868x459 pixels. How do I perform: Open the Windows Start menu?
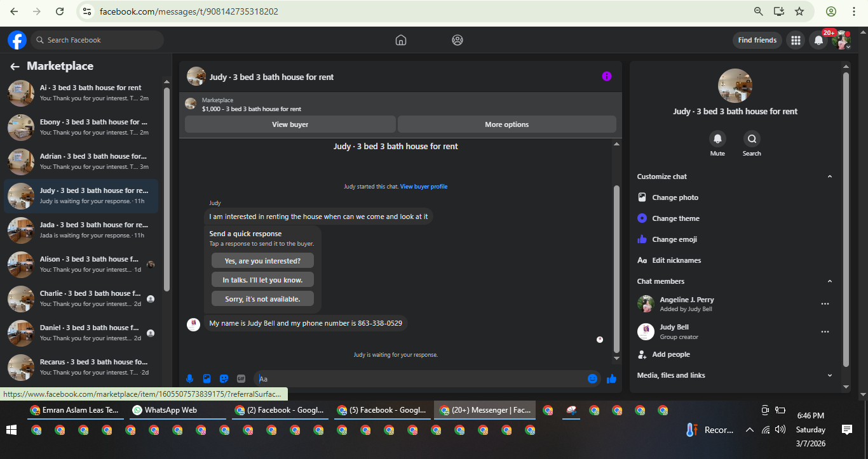pyautogui.click(x=11, y=430)
